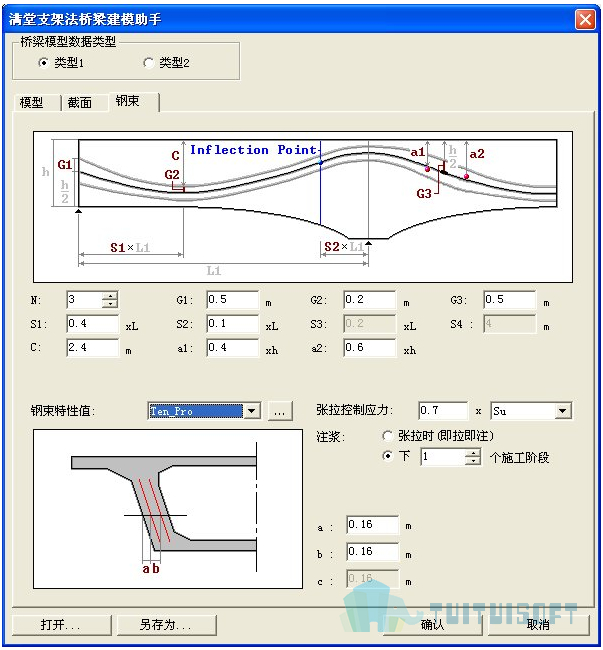
Task: Click the 取消 button
Action: point(538,624)
